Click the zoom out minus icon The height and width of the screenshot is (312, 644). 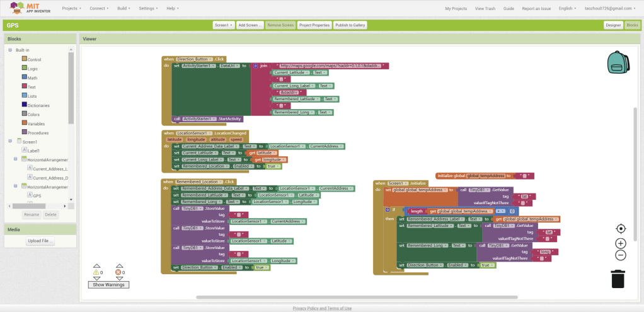[x=620, y=255]
